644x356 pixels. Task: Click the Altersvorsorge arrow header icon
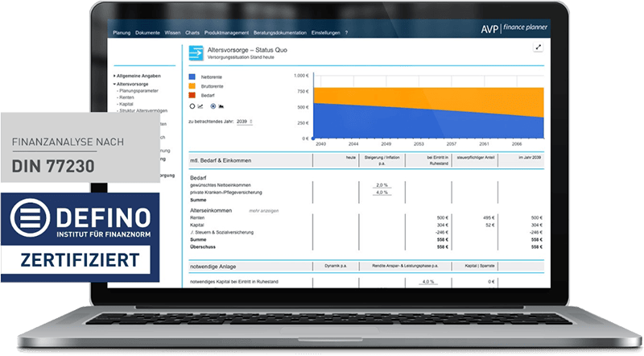(196, 53)
